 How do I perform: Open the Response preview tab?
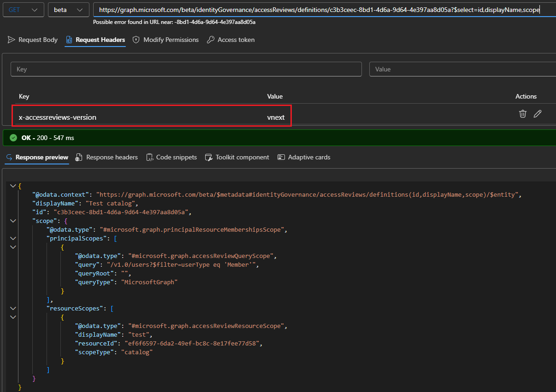click(41, 158)
